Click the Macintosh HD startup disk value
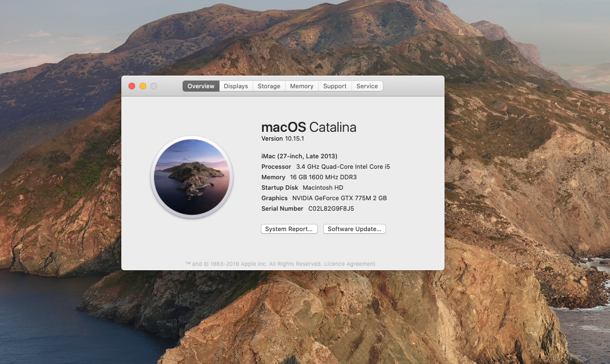 click(x=323, y=188)
